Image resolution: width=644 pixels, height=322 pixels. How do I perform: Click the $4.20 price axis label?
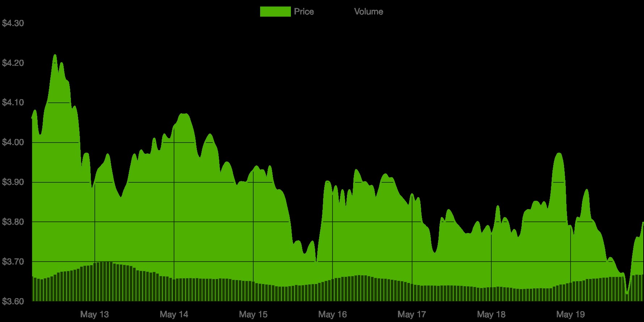[13, 63]
